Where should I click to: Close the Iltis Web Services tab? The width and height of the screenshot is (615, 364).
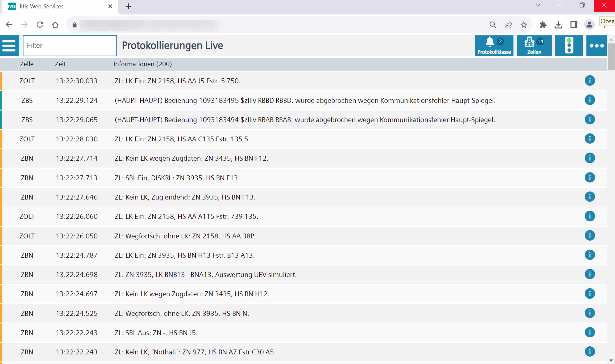coord(110,6)
